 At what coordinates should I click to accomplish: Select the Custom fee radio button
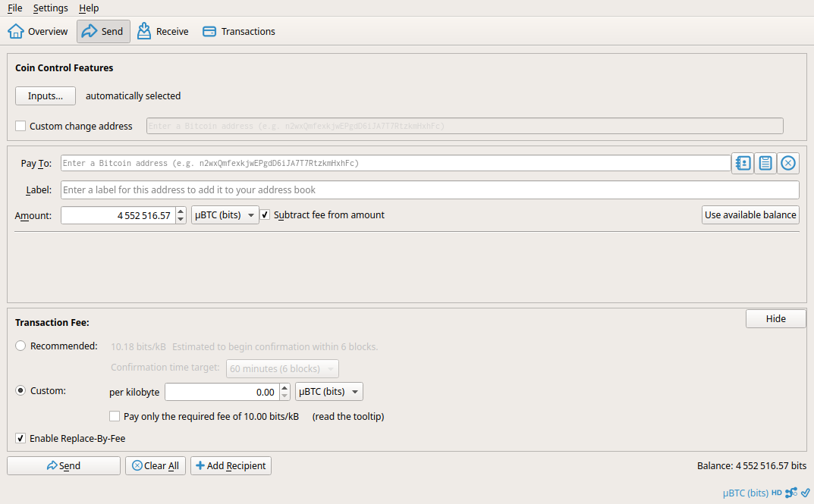click(20, 390)
